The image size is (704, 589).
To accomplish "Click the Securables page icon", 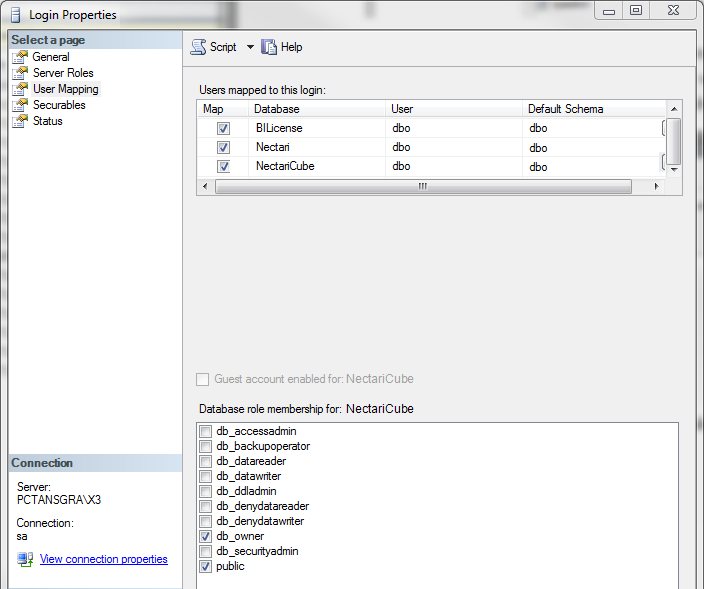I will pos(19,105).
